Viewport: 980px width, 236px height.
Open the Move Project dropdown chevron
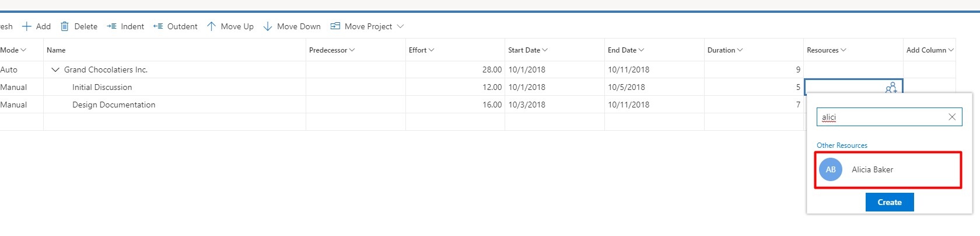[400, 26]
